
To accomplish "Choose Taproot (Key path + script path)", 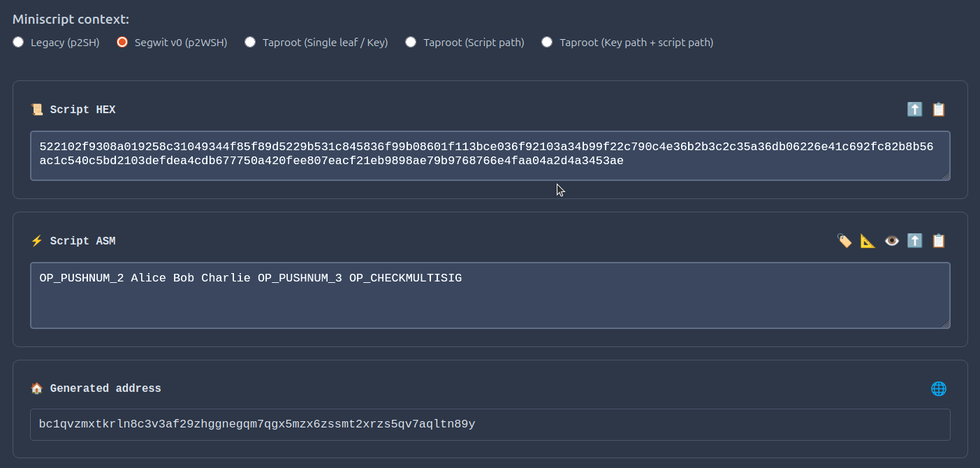I will (x=547, y=43).
